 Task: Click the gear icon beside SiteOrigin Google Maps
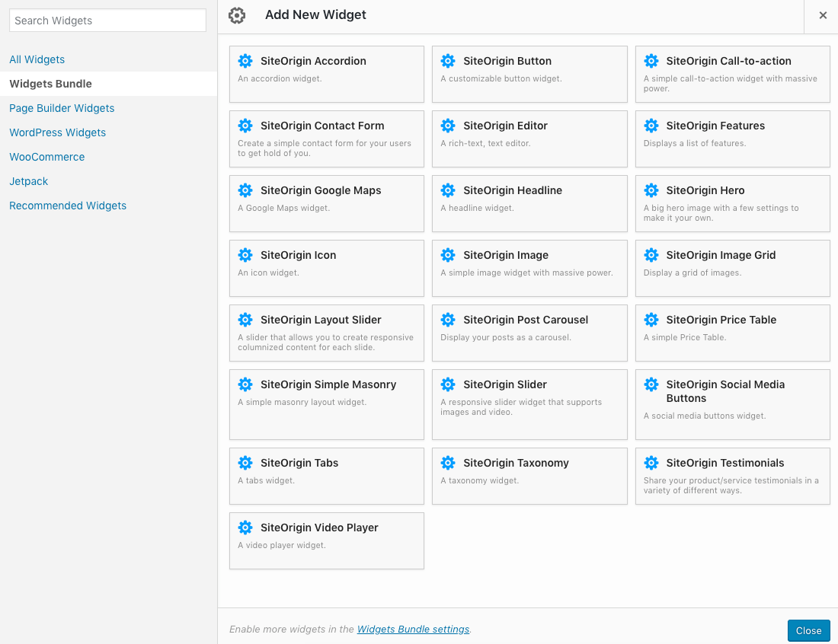pos(245,191)
